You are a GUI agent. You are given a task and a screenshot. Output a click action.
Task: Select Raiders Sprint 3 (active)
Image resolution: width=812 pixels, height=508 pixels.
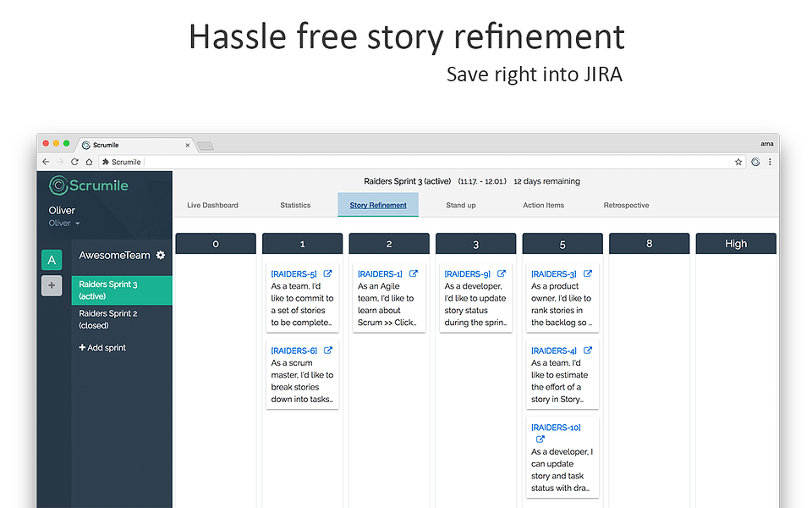coord(122,290)
